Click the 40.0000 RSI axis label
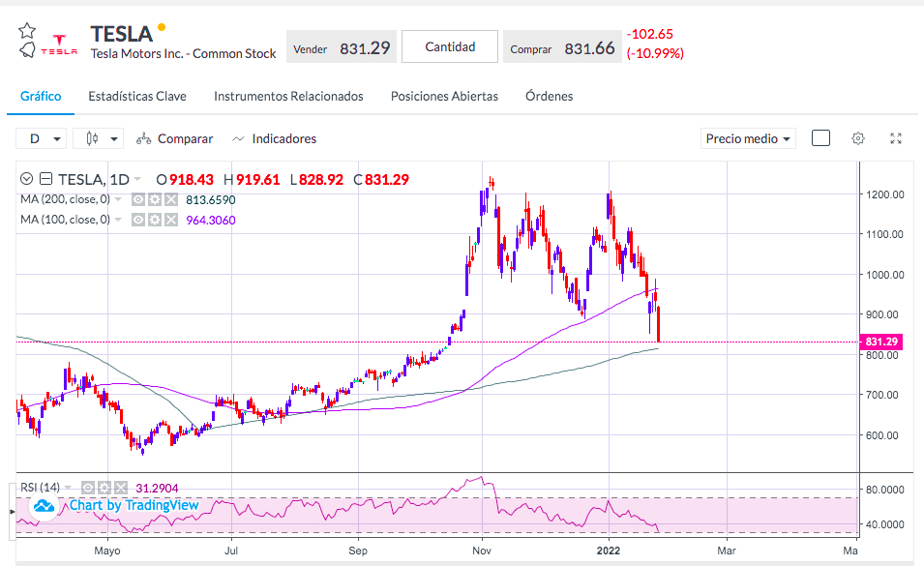Image resolution: width=924 pixels, height=566 pixels. [884, 524]
